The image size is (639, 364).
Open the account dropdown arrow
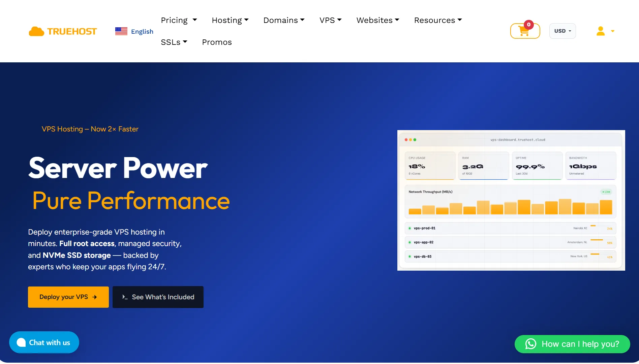point(613,31)
